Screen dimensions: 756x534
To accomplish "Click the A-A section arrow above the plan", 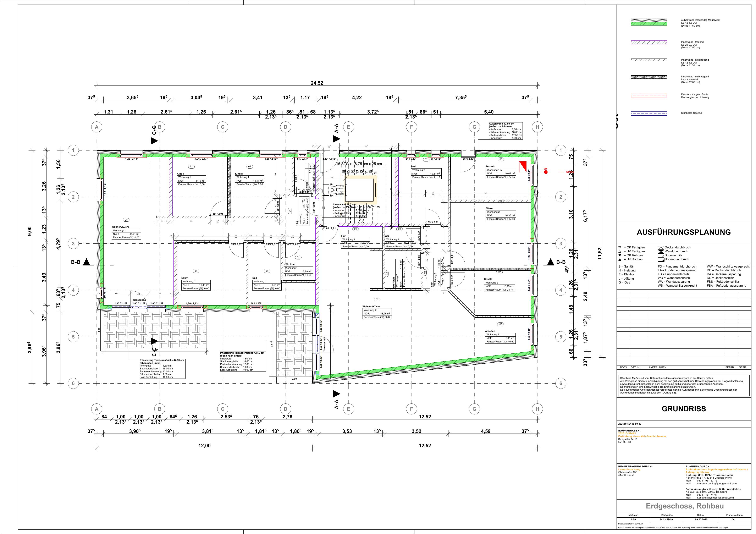I will pos(336,139).
